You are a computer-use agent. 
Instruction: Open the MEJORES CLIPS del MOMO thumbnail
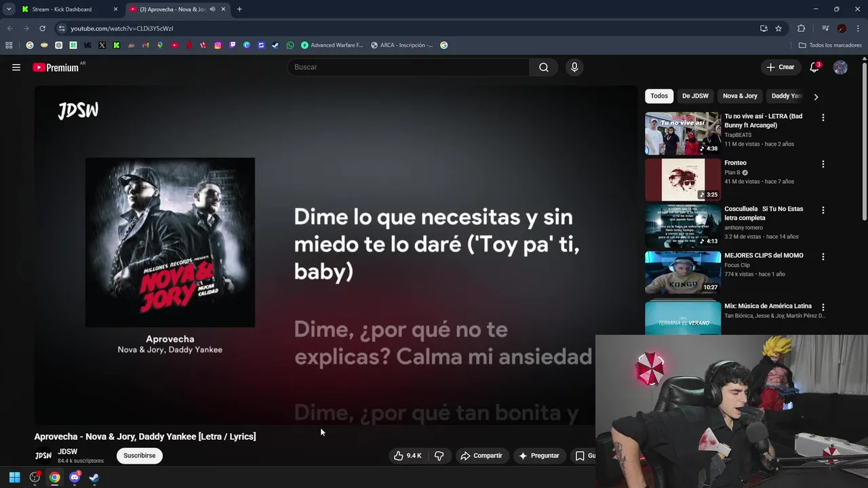[x=683, y=272]
